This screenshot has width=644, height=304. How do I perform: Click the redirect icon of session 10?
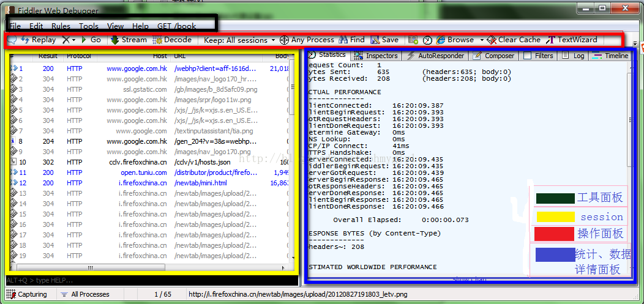(13, 162)
